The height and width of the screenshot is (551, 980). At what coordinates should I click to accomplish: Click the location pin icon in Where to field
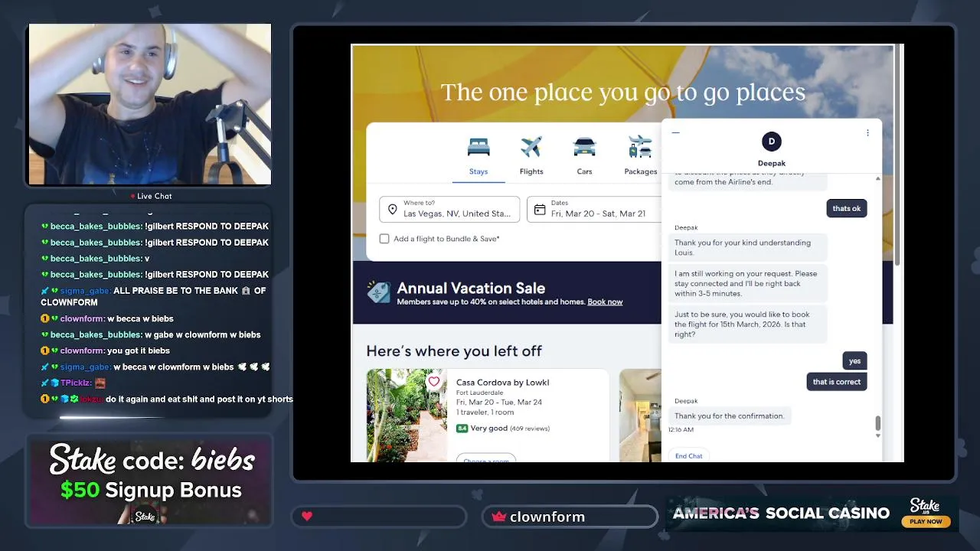click(393, 209)
